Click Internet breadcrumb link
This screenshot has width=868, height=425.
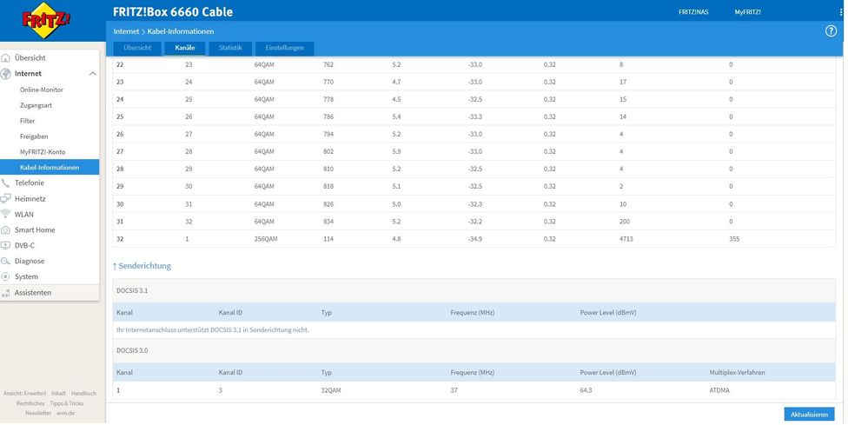point(126,31)
